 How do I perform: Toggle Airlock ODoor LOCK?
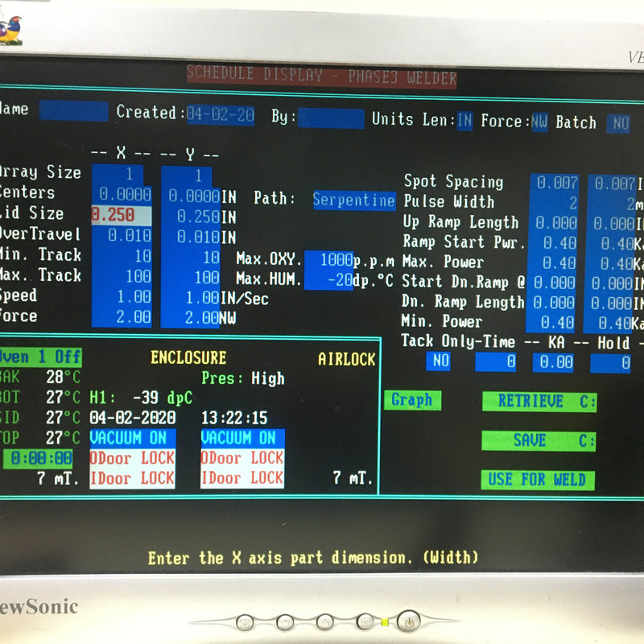click(242, 458)
